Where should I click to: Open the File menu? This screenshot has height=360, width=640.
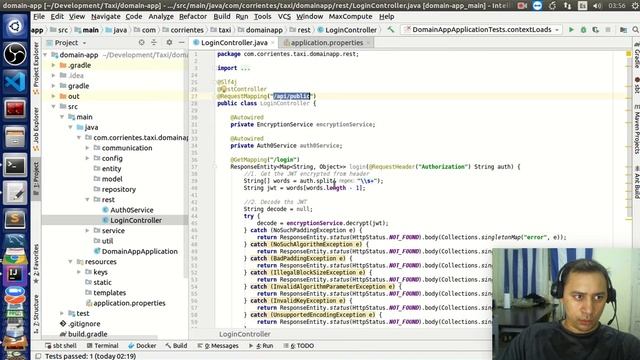[39, 17]
